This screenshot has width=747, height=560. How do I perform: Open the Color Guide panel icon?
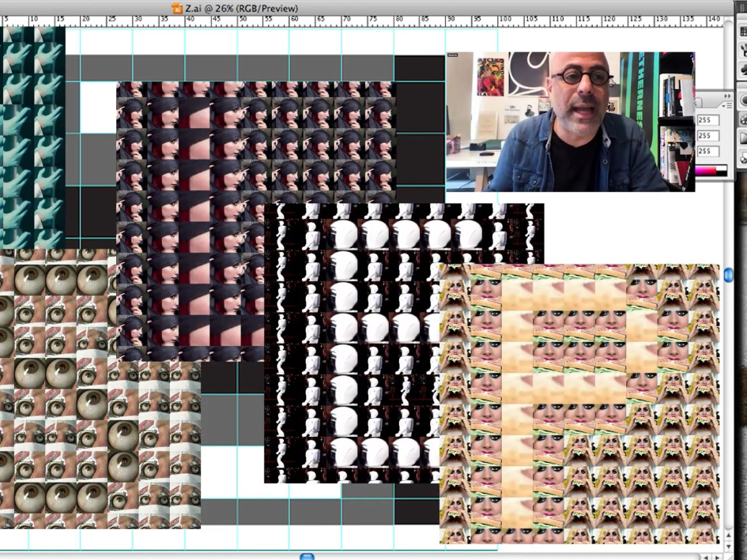coord(741,120)
